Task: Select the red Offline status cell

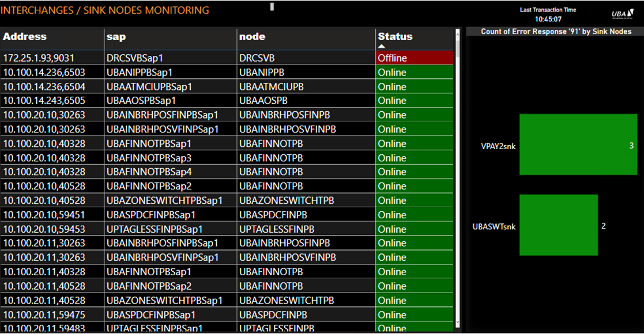Action: 414,58
